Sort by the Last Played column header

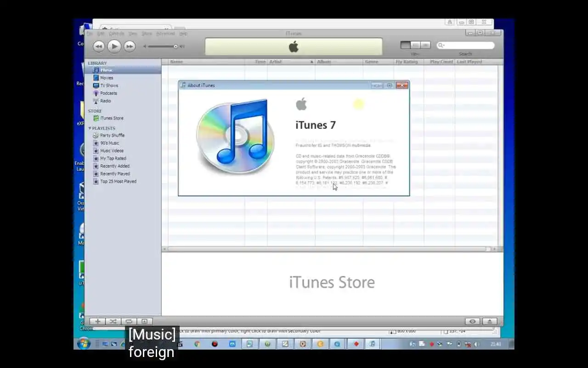pos(476,62)
